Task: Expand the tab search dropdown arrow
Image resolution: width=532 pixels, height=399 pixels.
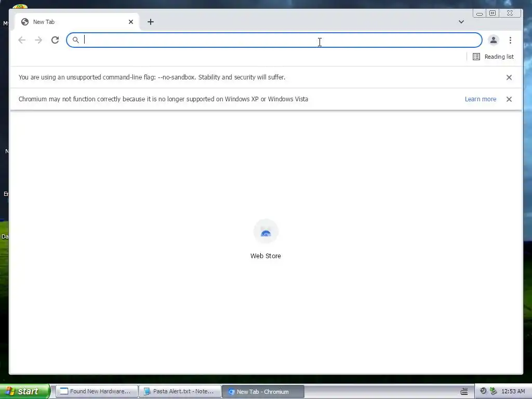Action: (x=461, y=22)
